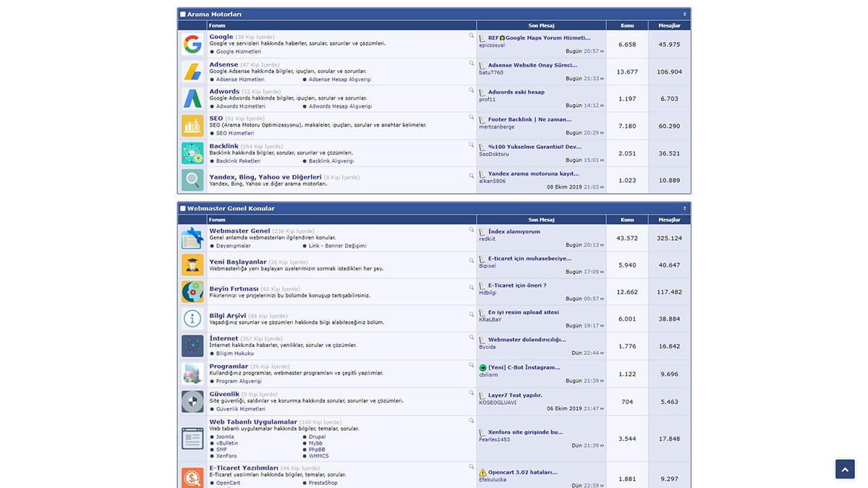Collapse the Webmaster Genel Konular section

click(x=685, y=207)
